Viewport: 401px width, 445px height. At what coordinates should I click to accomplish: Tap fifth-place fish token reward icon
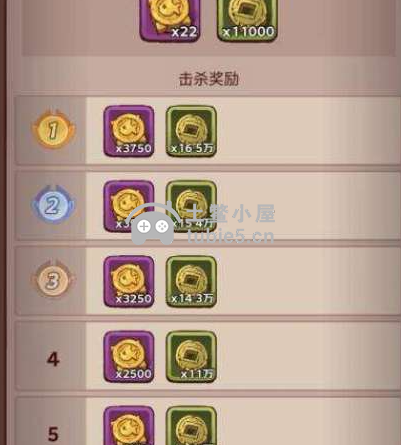129,426
